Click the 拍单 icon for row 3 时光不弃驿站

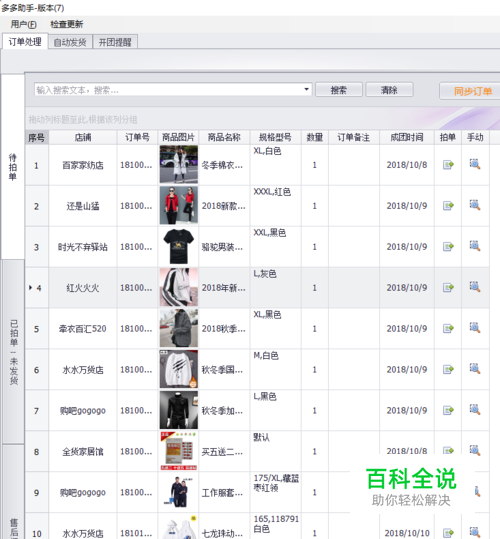(x=448, y=247)
